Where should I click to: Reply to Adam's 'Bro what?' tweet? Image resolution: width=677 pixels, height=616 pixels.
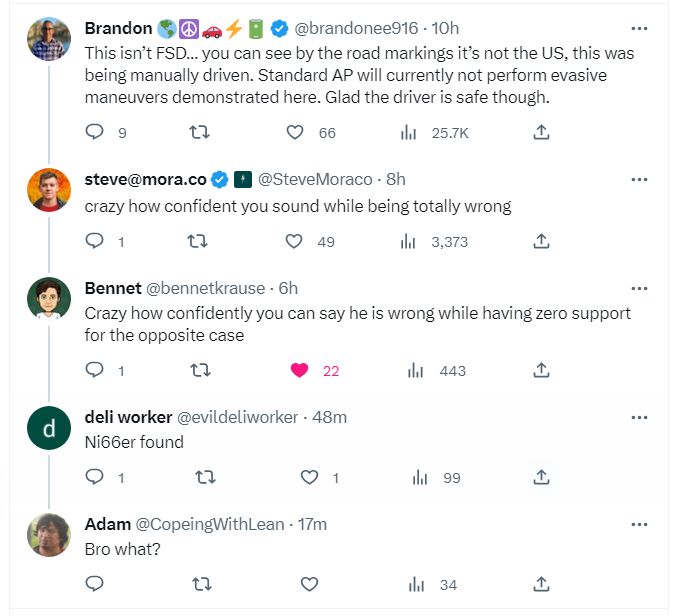pyautogui.click(x=95, y=584)
